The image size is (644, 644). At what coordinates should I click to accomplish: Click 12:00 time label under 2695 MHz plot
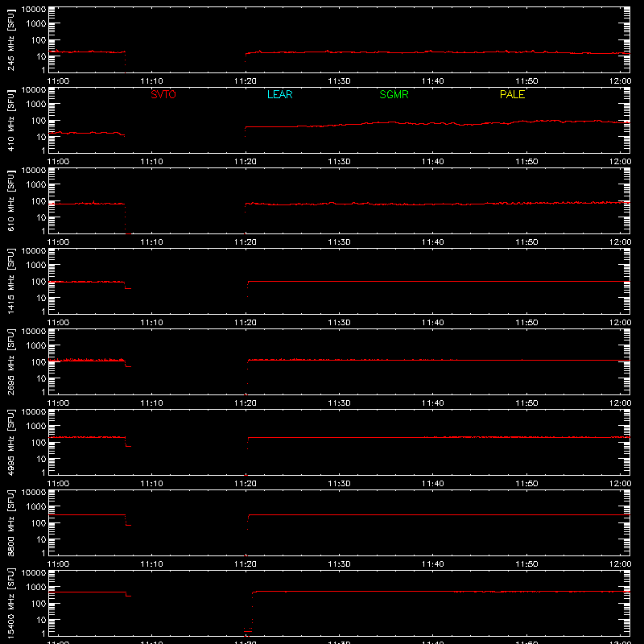[x=620, y=403]
